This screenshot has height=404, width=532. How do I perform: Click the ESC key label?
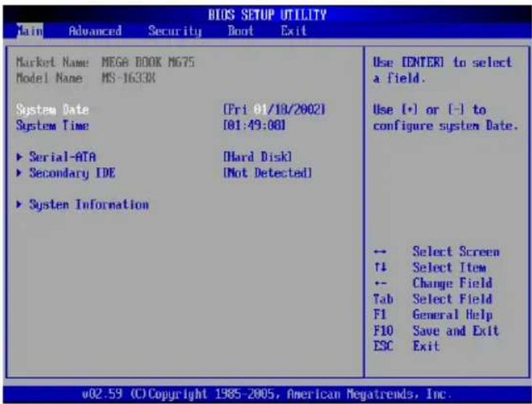point(383,346)
